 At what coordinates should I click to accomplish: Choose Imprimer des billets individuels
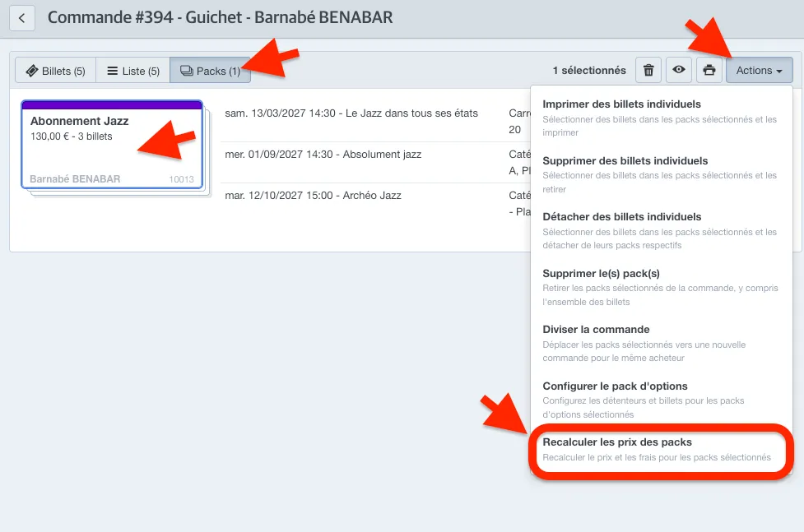(661, 118)
